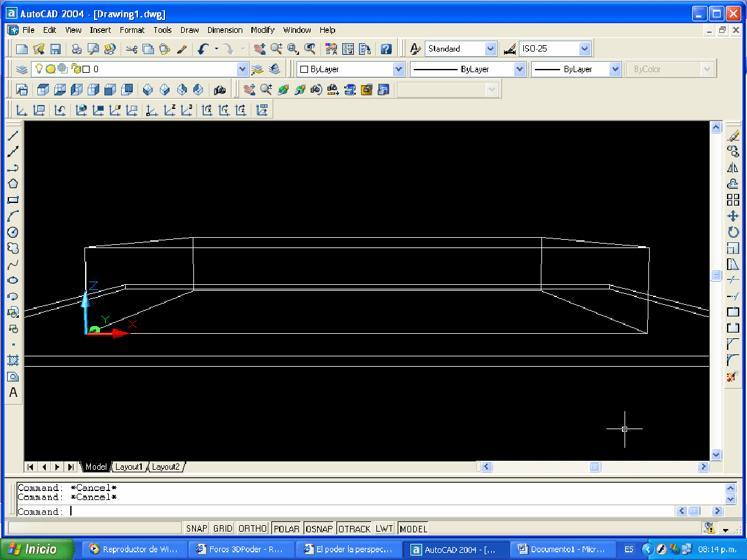Open the Modify menu
This screenshot has height=560, width=747.
262,30
